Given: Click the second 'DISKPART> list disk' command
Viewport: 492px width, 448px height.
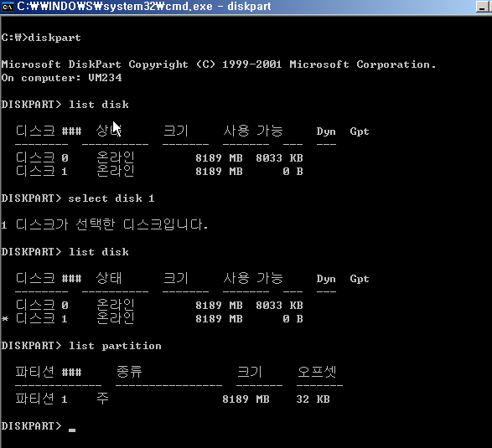Looking at the screenshot, I should 65,252.
